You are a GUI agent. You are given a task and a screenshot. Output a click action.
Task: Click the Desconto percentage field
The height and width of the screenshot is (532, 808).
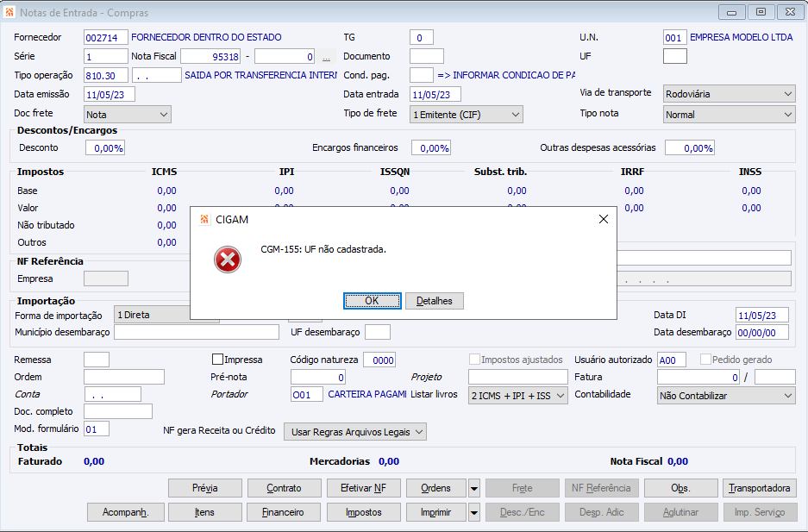(x=105, y=147)
